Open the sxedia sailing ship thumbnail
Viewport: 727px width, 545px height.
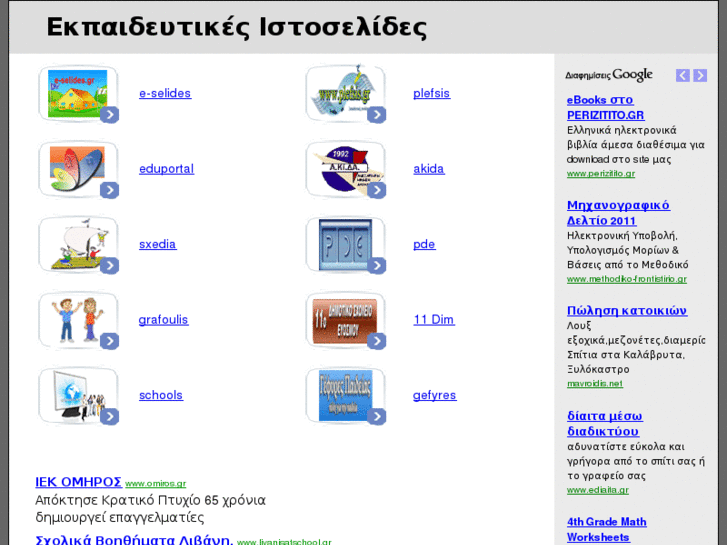[77, 244]
